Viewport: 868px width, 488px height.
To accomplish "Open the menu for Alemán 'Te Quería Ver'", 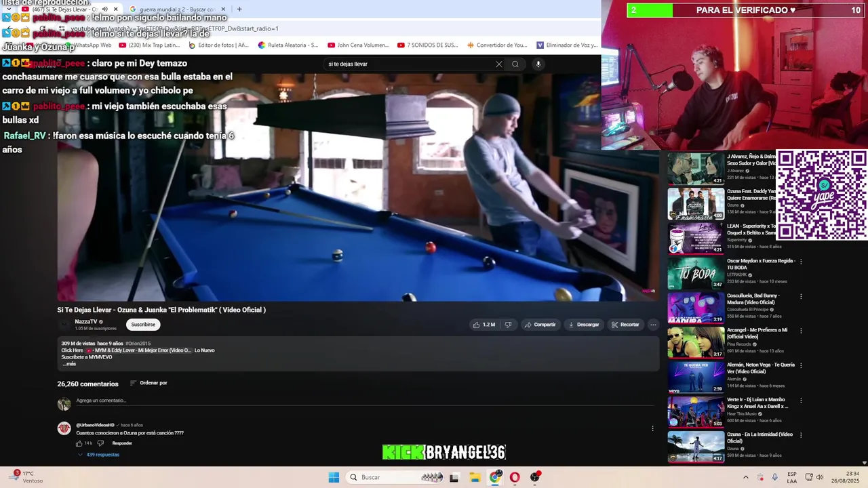I will (x=801, y=365).
